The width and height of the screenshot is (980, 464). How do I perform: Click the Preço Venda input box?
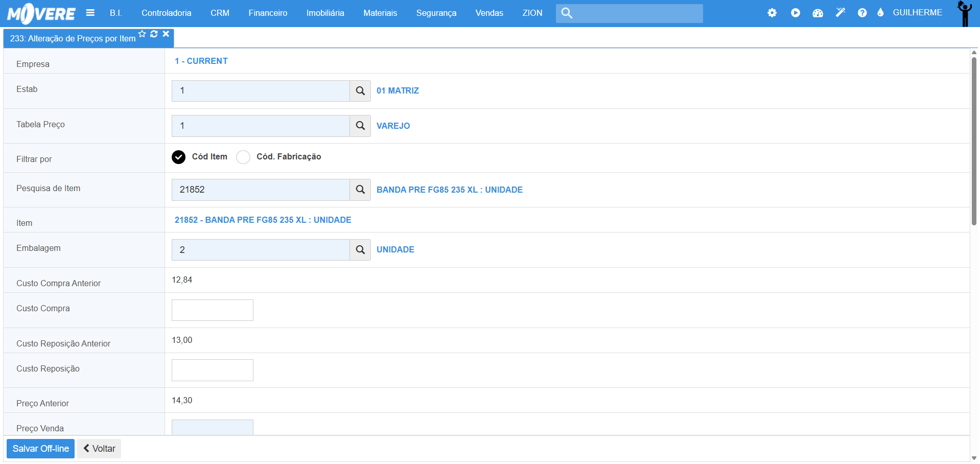coord(213,428)
